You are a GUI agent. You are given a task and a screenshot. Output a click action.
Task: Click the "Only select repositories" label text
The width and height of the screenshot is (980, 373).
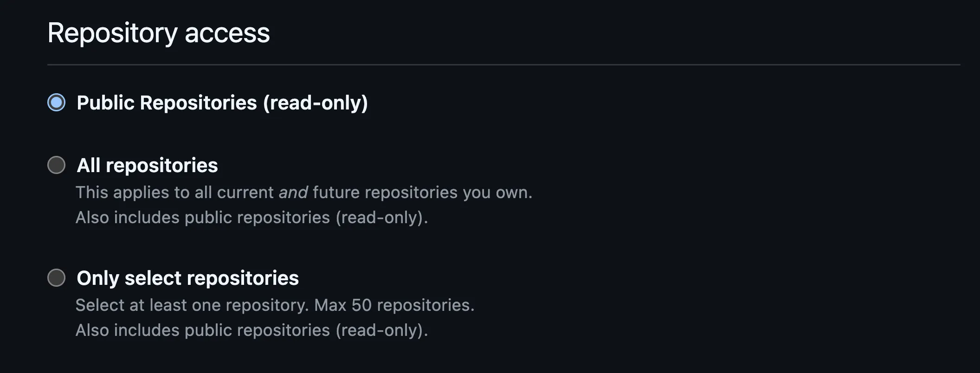tap(187, 278)
